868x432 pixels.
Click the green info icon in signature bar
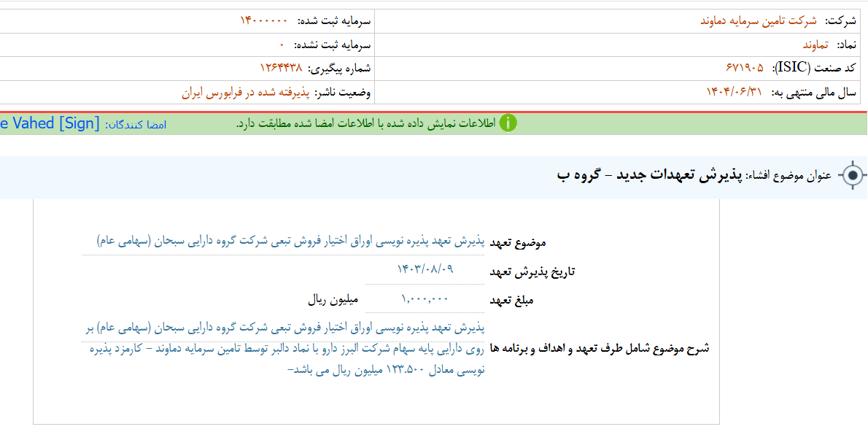[x=508, y=123]
